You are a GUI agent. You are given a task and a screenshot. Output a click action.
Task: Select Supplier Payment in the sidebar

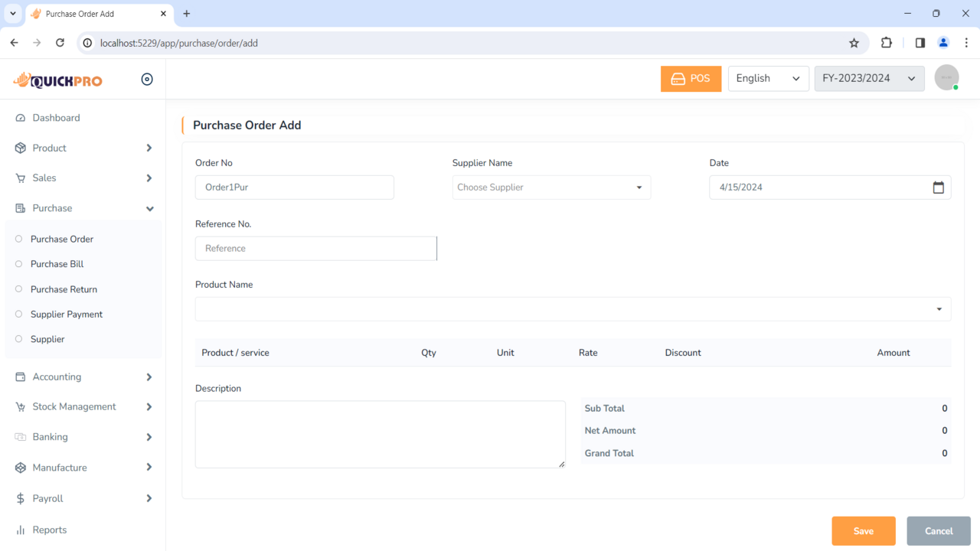coord(66,314)
